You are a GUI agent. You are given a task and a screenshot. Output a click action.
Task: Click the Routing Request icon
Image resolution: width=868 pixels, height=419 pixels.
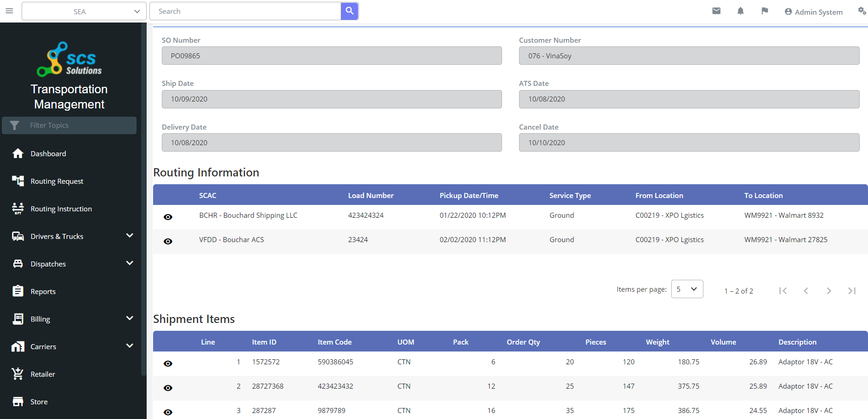point(18,181)
